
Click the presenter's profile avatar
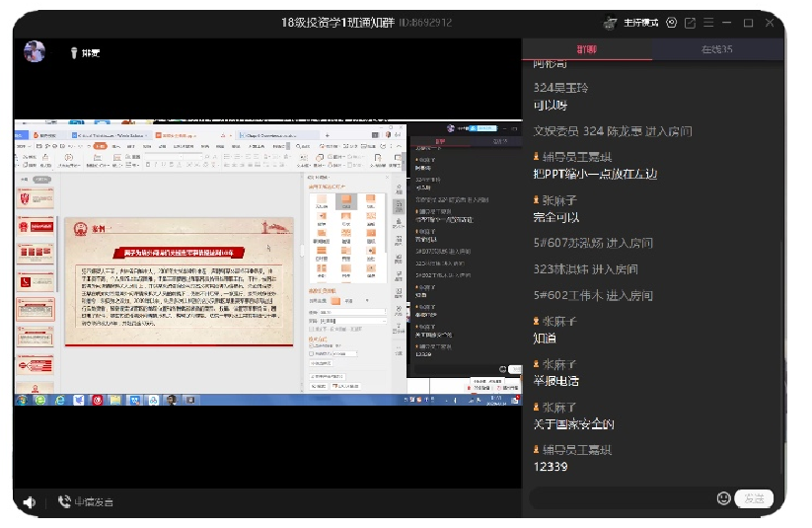(35, 52)
